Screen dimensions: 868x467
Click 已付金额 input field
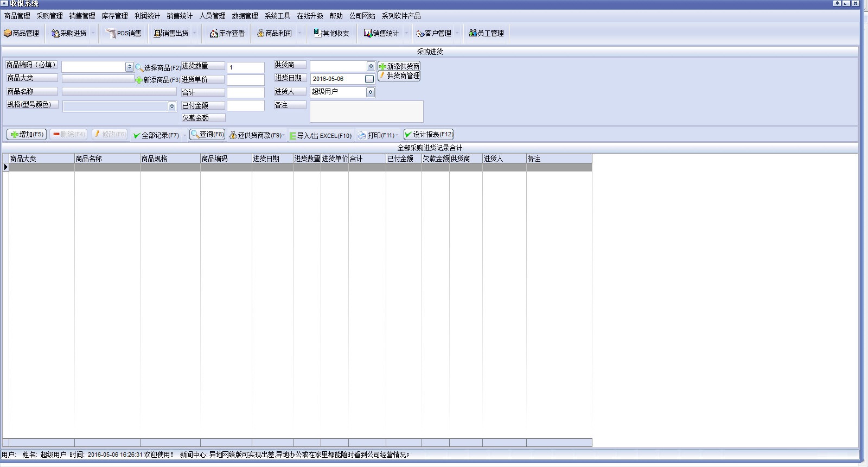click(246, 105)
